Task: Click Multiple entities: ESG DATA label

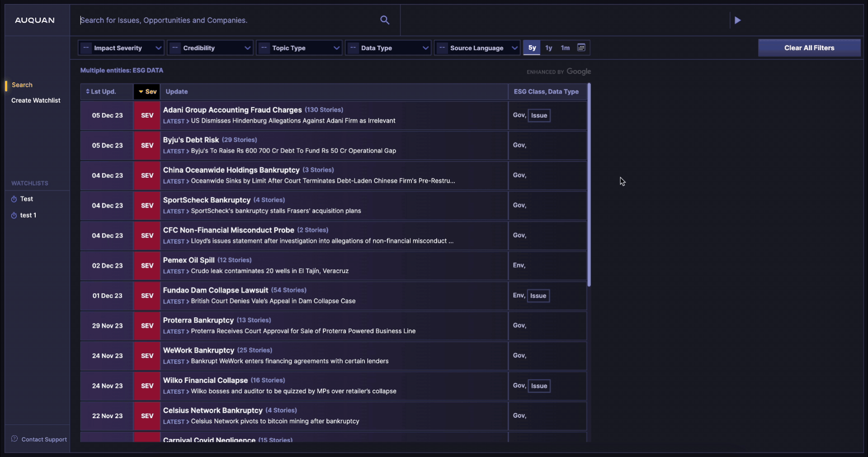Action: click(122, 71)
